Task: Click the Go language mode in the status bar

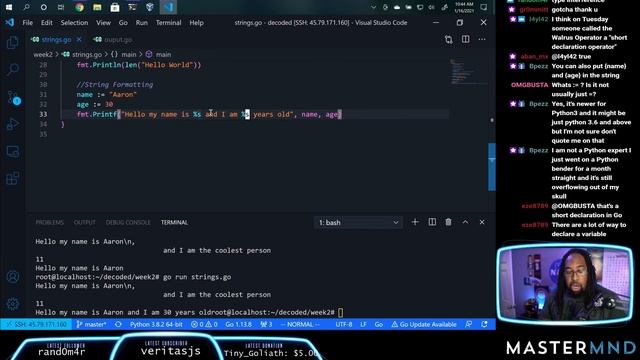Action: pos(379,324)
